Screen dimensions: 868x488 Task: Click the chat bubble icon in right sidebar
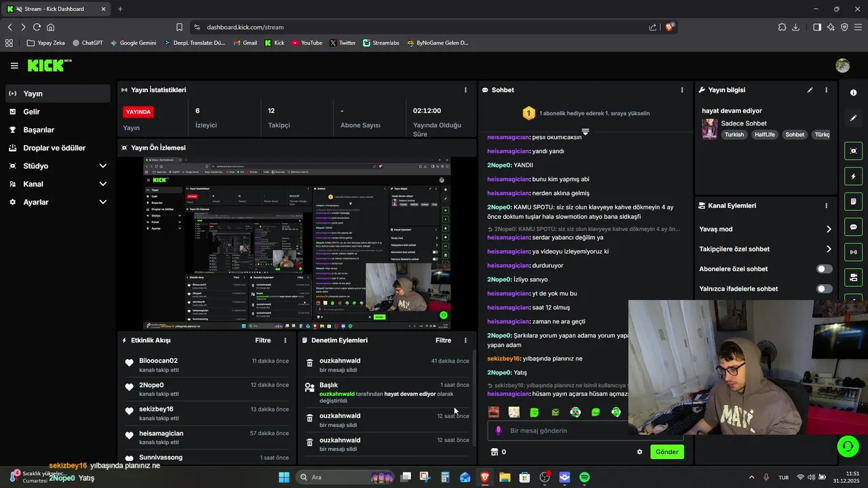click(853, 227)
